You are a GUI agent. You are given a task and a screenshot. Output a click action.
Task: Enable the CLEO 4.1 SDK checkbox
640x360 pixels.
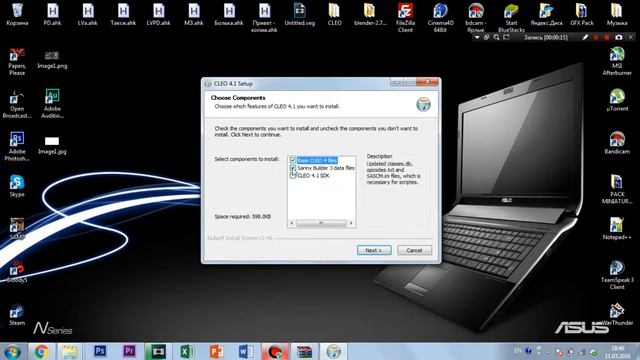tap(293, 175)
